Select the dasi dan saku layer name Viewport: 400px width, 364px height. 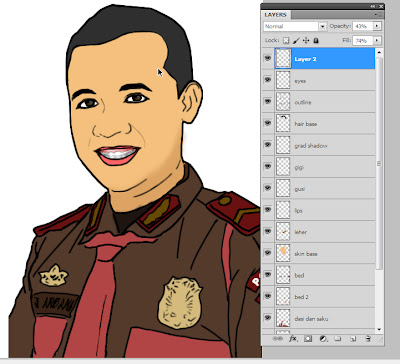pyautogui.click(x=311, y=319)
